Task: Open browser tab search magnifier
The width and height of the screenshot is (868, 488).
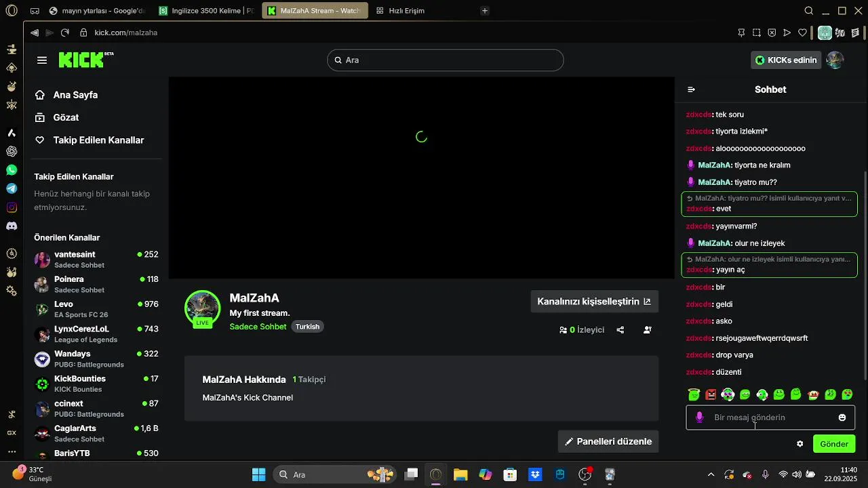Action: pos(808,11)
